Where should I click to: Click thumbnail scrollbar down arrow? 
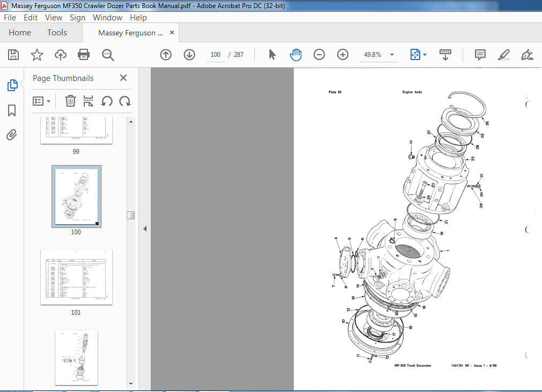[x=131, y=384]
